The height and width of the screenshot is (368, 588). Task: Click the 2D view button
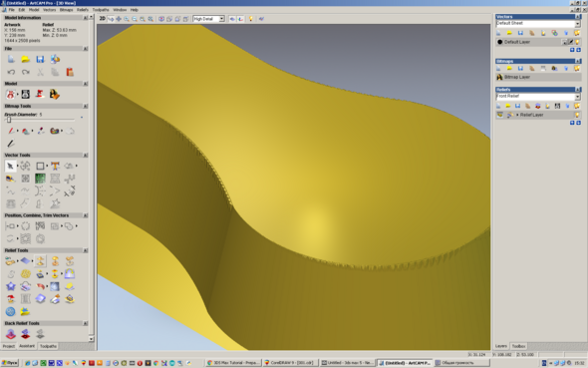pyautogui.click(x=102, y=18)
